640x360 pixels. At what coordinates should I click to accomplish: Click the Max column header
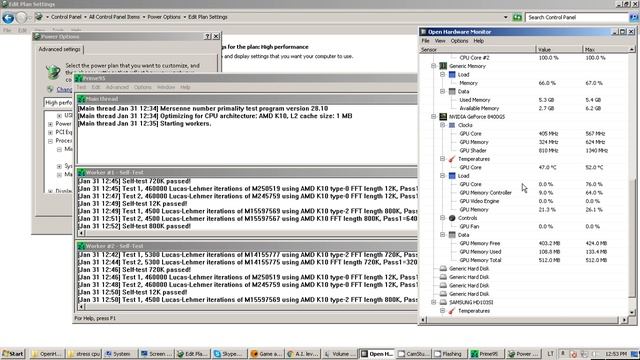(605, 49)
